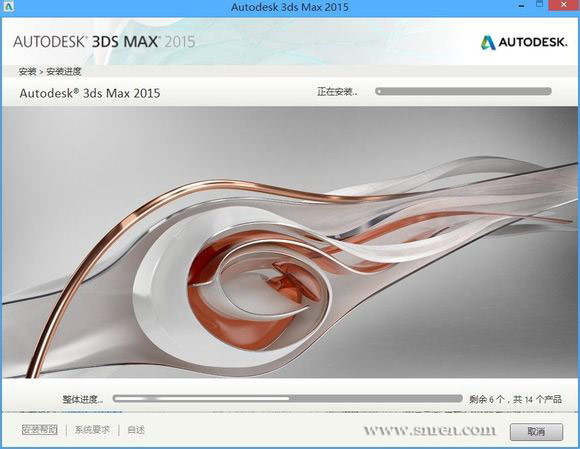Viewport: 580px width, 449px height.
Task: Open the 安装帮助 link
Action: [40, 430]
